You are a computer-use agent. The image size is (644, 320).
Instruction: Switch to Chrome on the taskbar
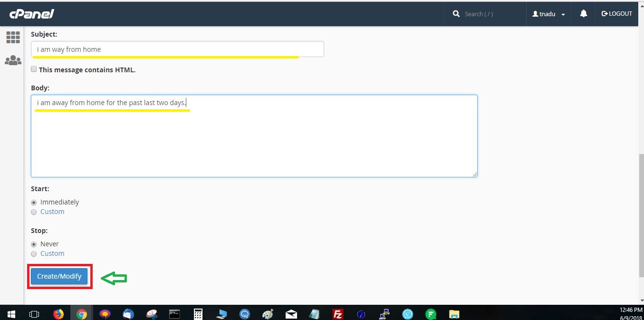[x=82, y=314]
